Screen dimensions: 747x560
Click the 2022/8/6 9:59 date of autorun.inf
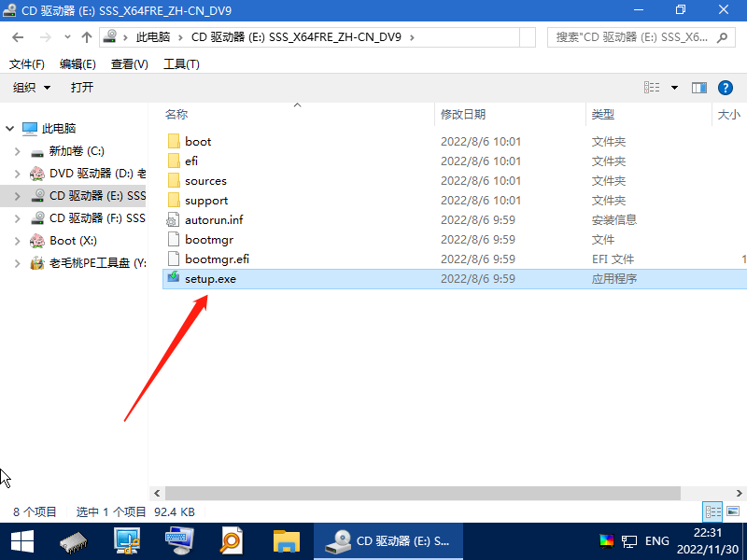coord(478,220)
